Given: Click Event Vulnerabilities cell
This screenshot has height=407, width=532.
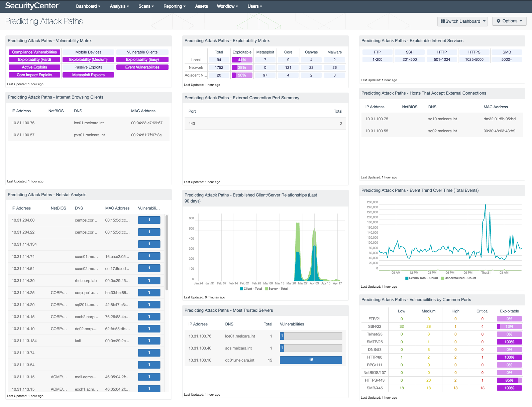Looking at the screenshot, I should [142, 67].
